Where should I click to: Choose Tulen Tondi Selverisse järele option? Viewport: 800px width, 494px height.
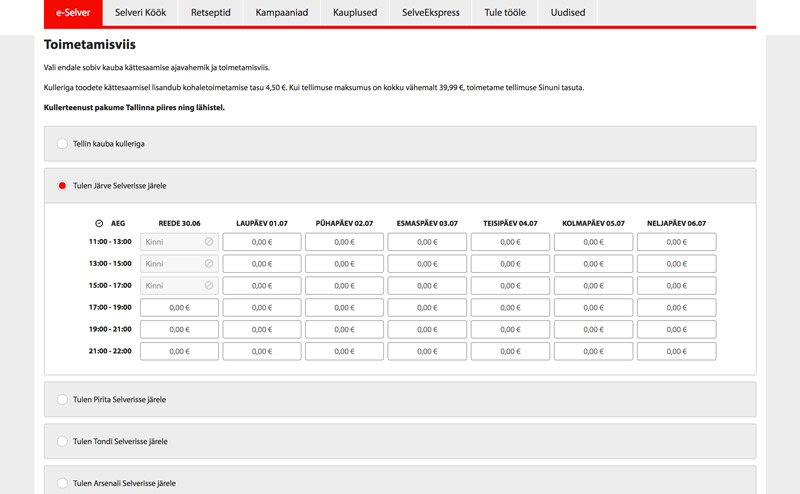tap(62, 441)
